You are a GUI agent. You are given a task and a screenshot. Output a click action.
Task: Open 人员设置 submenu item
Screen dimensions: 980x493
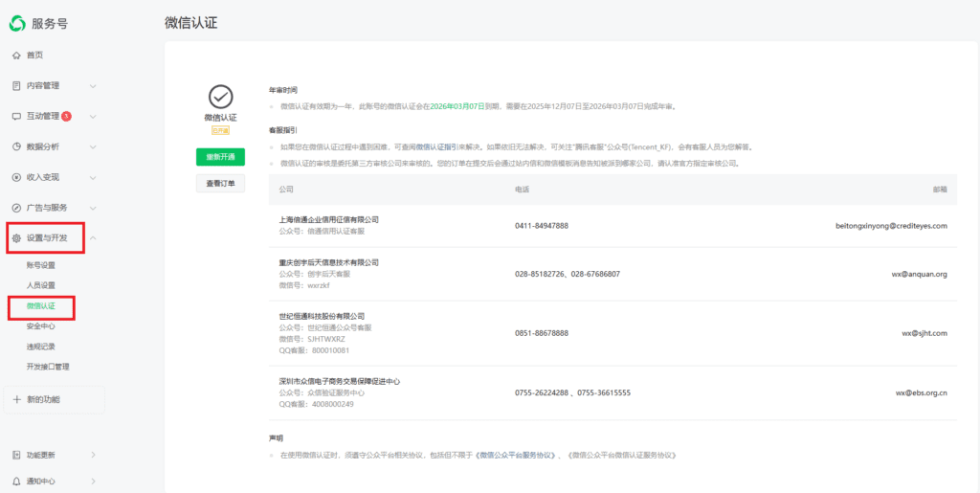click(40, 285)
